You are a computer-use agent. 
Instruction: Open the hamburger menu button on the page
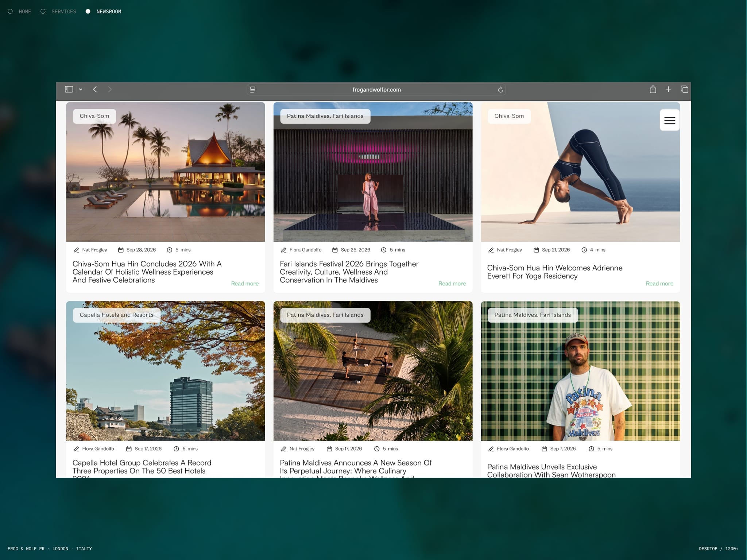[670, 120]
